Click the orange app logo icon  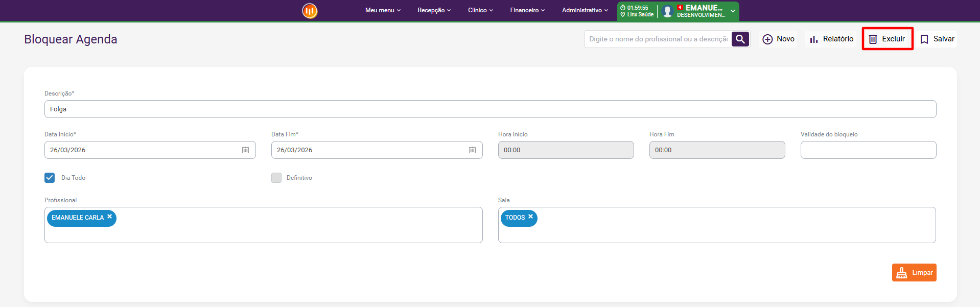pos(310,11)
